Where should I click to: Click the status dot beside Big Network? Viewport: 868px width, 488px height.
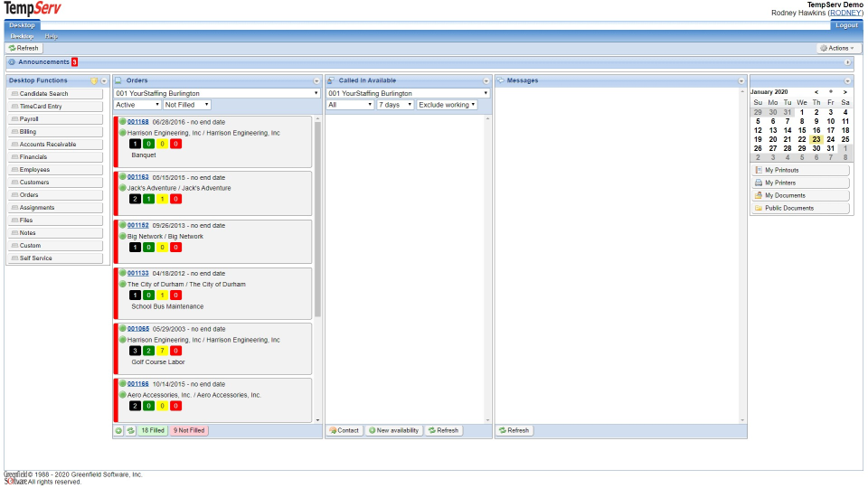click(123, 236)
